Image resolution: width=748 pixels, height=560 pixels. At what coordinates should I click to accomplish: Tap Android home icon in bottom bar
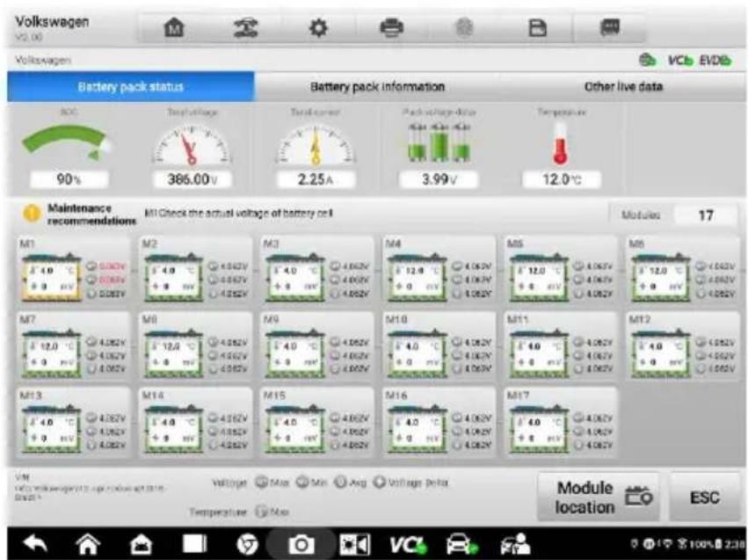[x=88, y=543]
